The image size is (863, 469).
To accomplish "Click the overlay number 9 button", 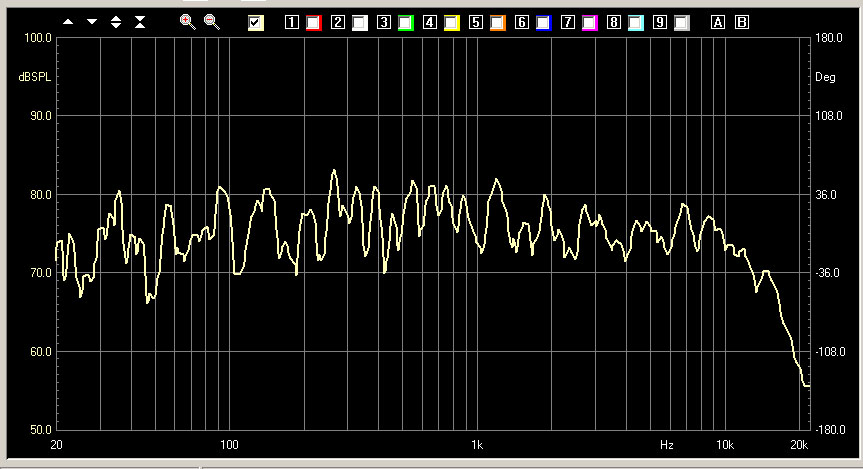I will [660, 22].
